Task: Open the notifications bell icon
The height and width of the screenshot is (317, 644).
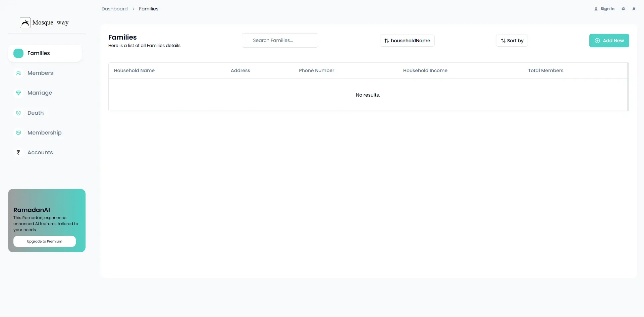Action: click(634, 8)
